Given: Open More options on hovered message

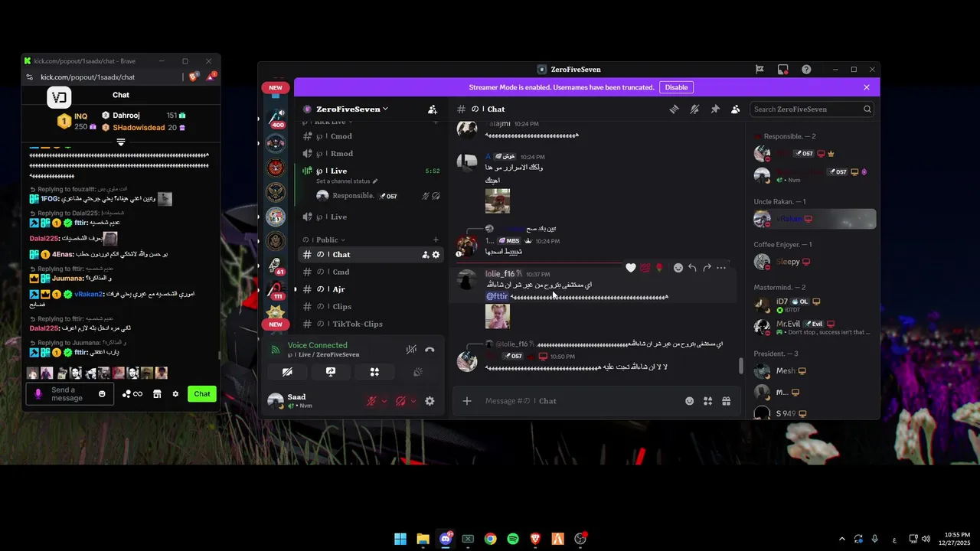Looking at the screenshot, I should click(x=721, y=268).
